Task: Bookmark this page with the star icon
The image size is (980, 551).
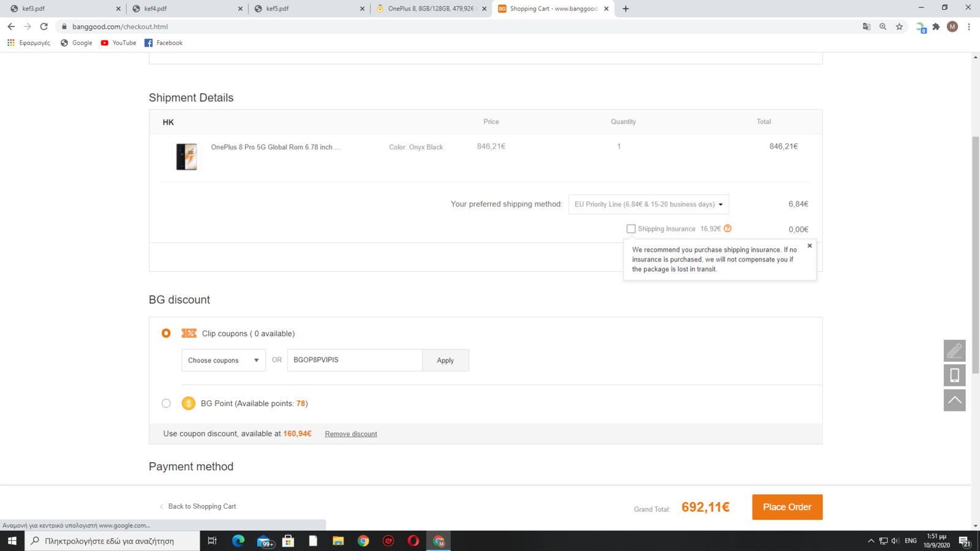Action: coord(899,26)
